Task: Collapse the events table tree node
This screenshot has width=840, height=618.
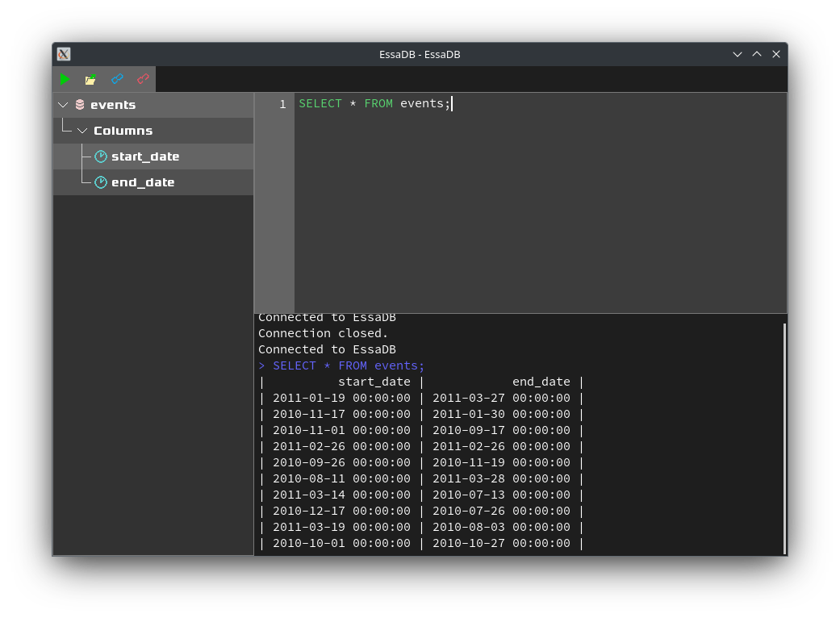Action: [x=63, y=105]
